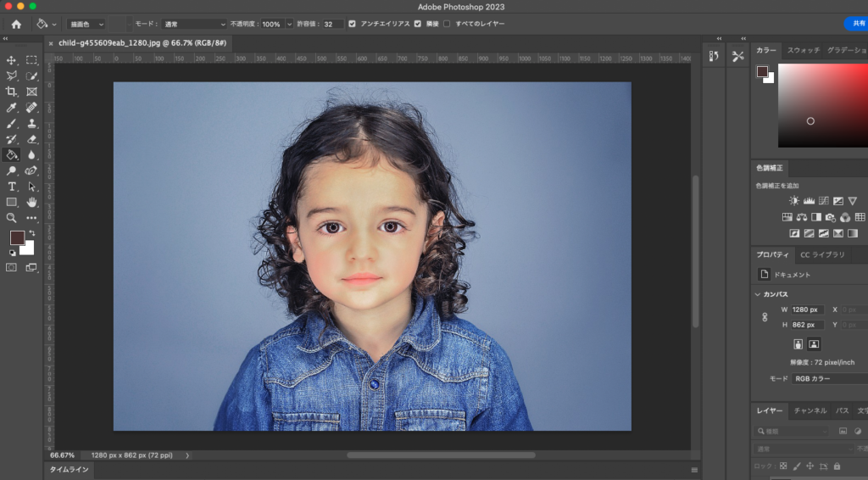868x480 pixels.
Task: Add a Color Balance adjustment
Action: point(802,217)
